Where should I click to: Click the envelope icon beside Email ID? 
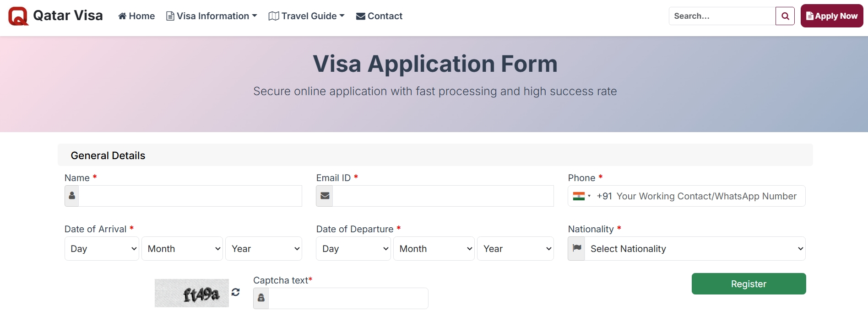(325, 196)
